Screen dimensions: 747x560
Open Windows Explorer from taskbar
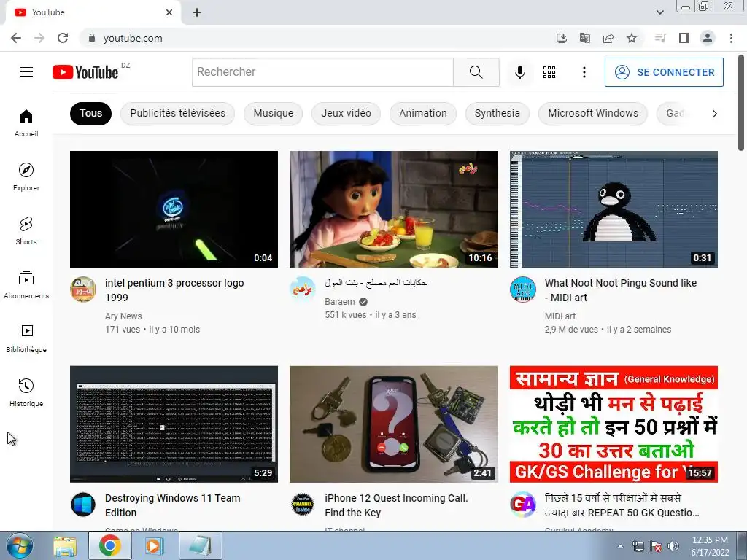pos(65,545)
